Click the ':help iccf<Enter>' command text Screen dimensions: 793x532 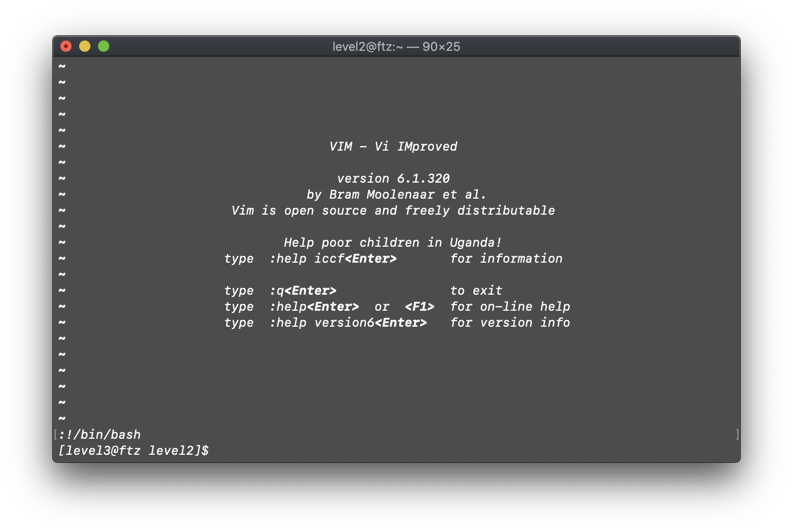coord(333,258)
